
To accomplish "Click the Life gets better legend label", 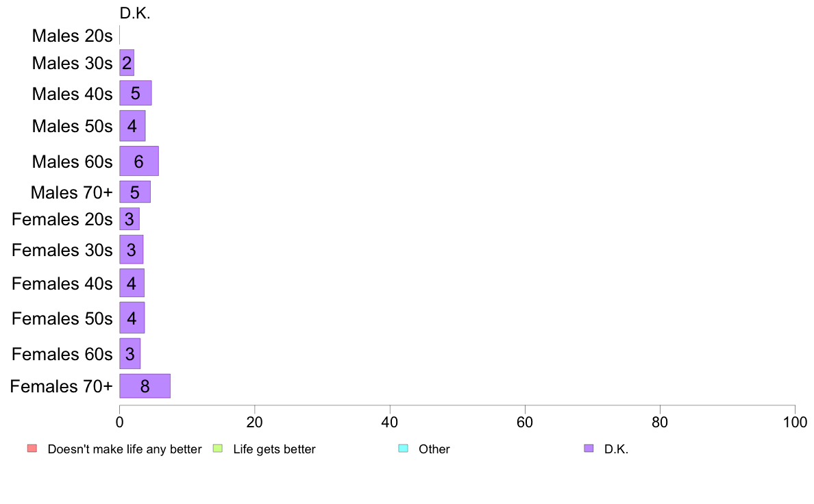I will (x=274, y=449).
